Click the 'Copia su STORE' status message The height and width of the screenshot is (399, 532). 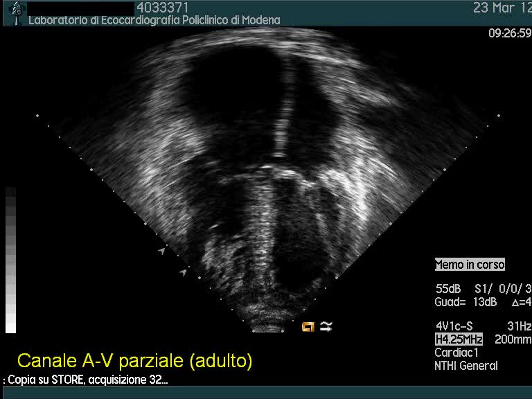[87, 380]
